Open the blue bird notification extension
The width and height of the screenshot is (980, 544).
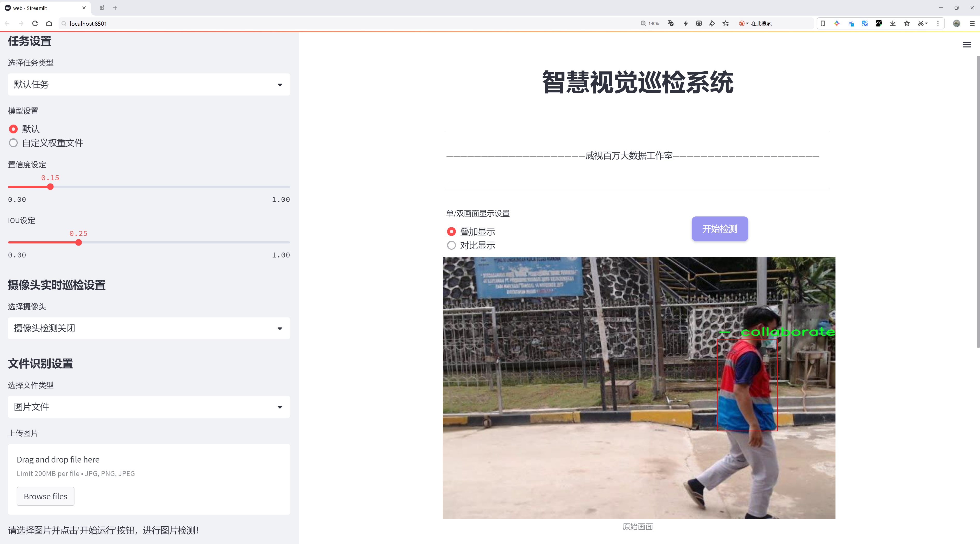click(x=851, y=24)
